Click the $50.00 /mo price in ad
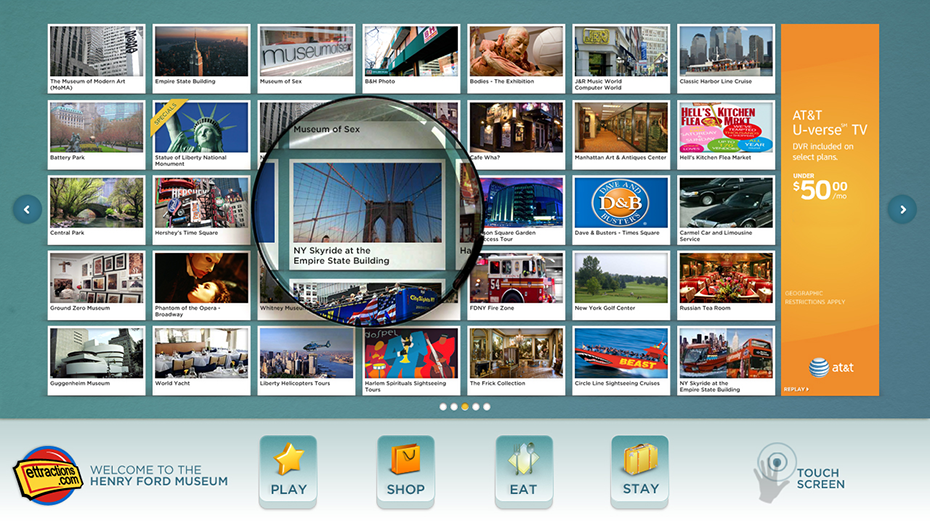Screen dimensions: 930x523 point(820,190)
